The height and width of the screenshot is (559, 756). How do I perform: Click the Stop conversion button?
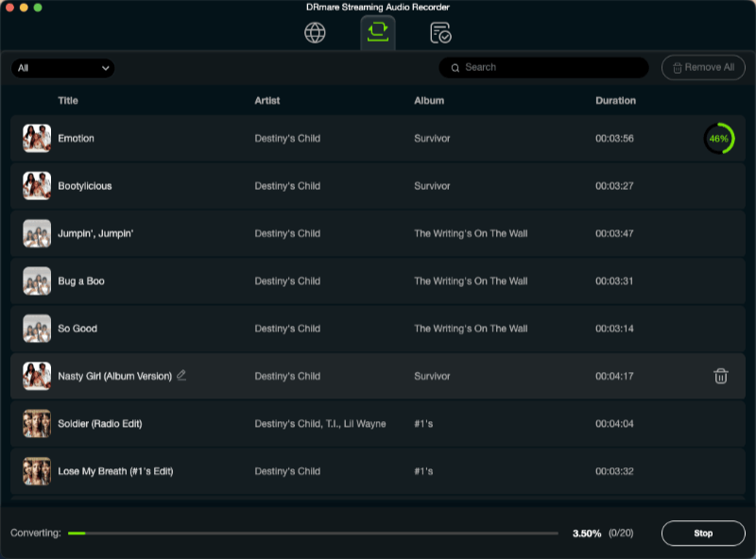703,533
